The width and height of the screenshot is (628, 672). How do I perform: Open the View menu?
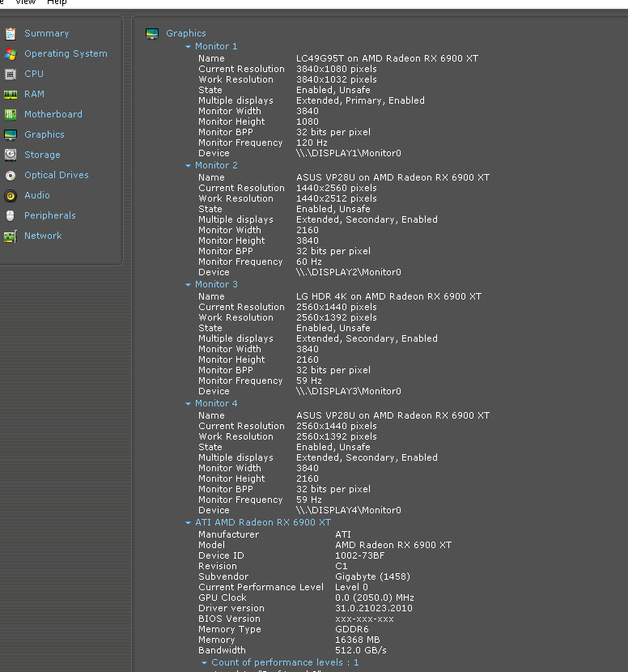[x=26, y=2]
